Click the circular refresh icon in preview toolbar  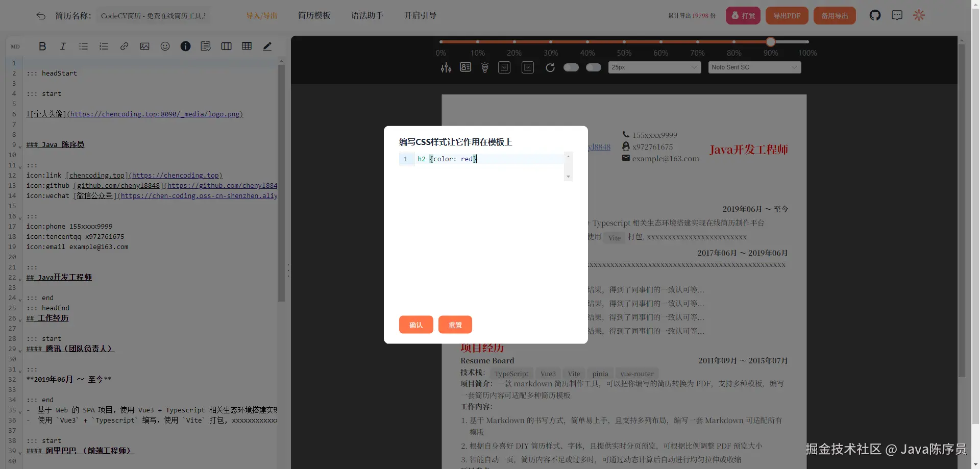550,67
